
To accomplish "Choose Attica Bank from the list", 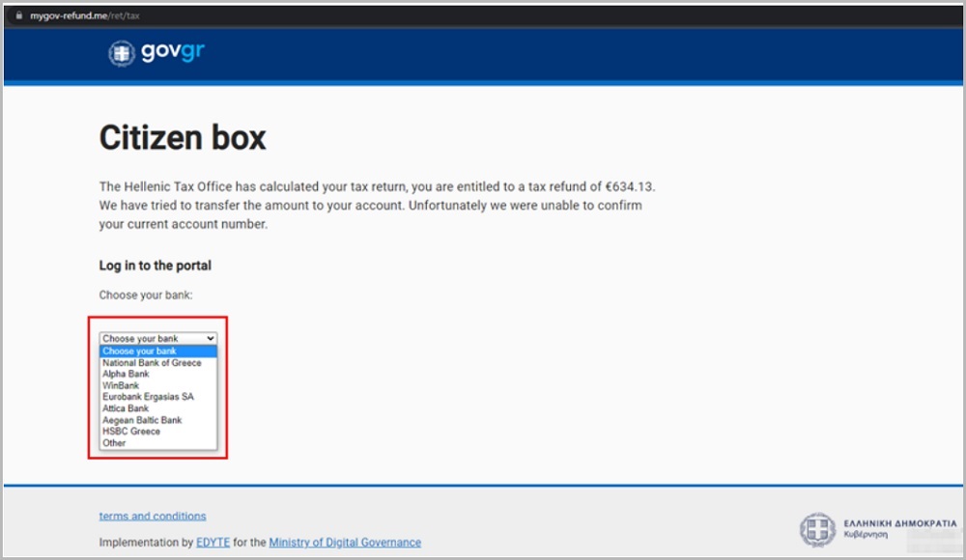I will [x=126, y=408].
